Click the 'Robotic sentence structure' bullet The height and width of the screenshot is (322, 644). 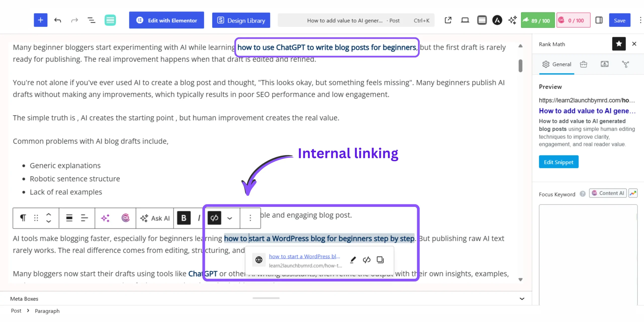tap(75, 179)
